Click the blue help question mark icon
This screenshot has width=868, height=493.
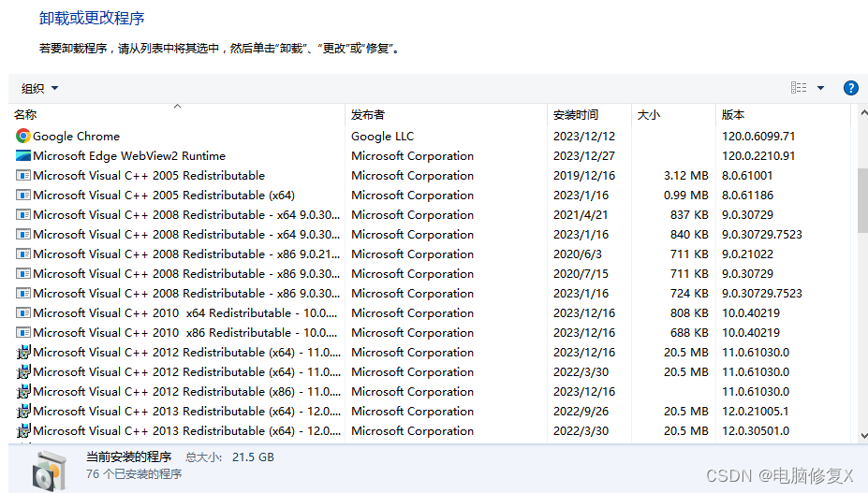(851, 88)
